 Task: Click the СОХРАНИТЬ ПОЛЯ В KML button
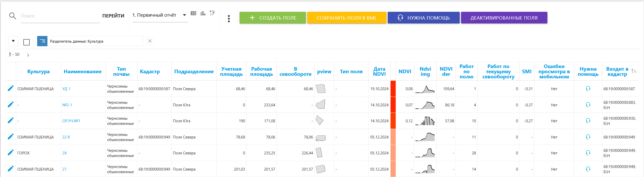point(346,18)
